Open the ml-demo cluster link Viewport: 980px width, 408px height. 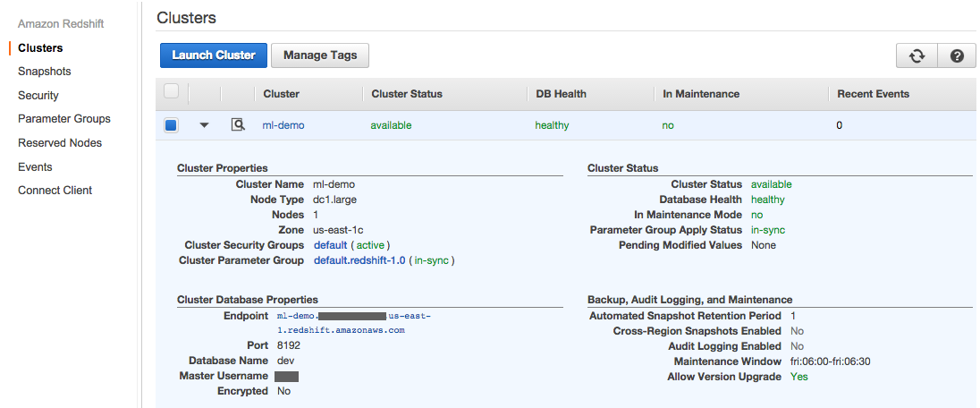[x=283, y=125]
